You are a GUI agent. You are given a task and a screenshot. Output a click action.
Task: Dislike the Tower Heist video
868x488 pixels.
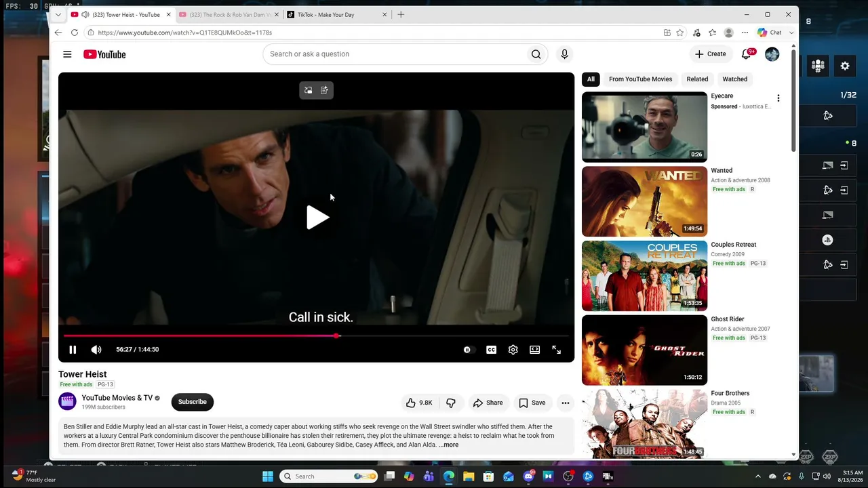coord(450,403)
